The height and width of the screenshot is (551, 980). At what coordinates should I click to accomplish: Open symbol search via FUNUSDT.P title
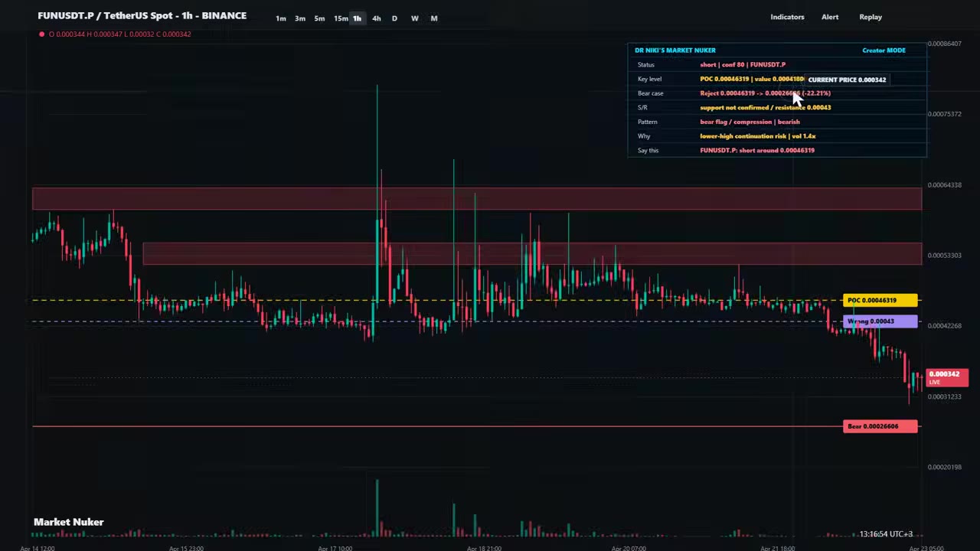[x=142, y=15]
